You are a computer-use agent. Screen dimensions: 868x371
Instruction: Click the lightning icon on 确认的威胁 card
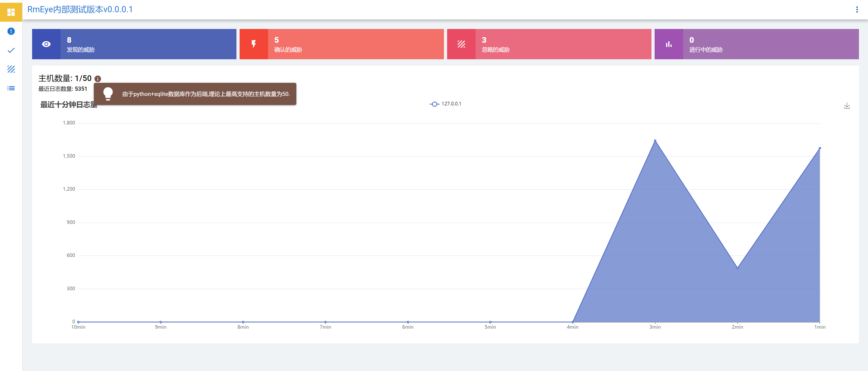(x=254, y=44)
